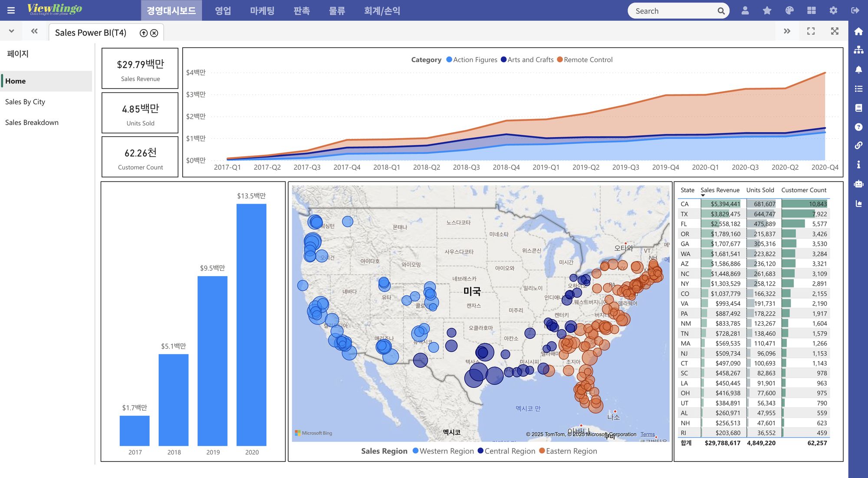Expand the down chevron at left of tab bar

12,31
